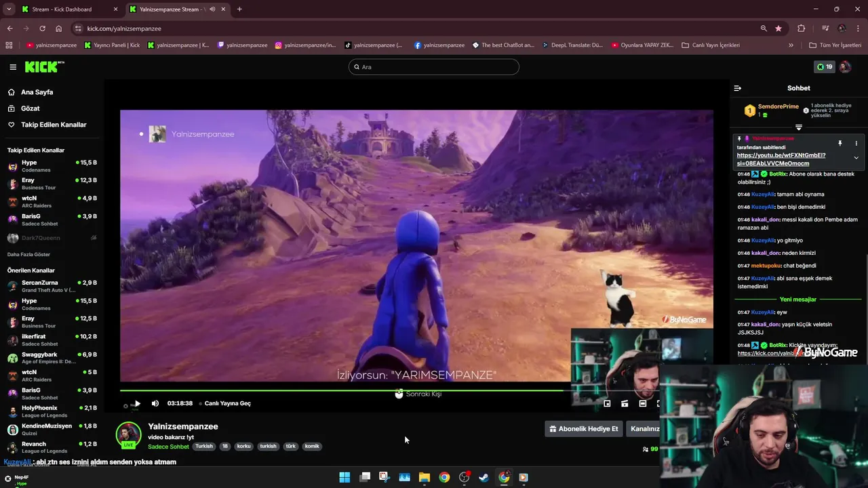Open the pinned YouTube link
The image size is (868, 488).
pyautogui.click(x=781, y=159)
